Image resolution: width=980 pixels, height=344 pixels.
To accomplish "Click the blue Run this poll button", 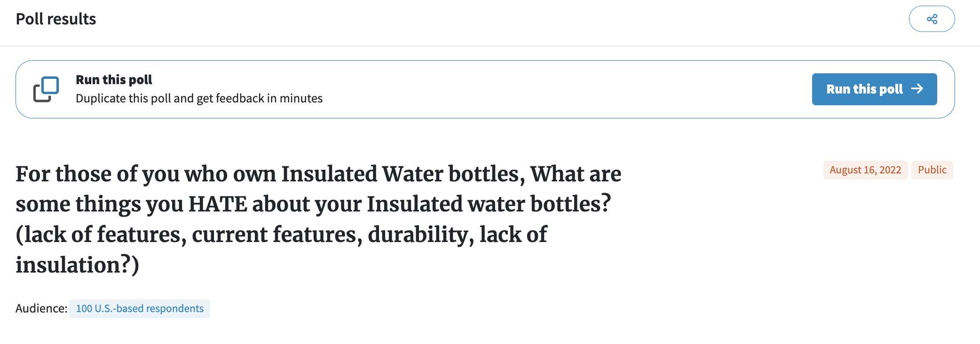I will pyautogui.click(x=874, y=89).
